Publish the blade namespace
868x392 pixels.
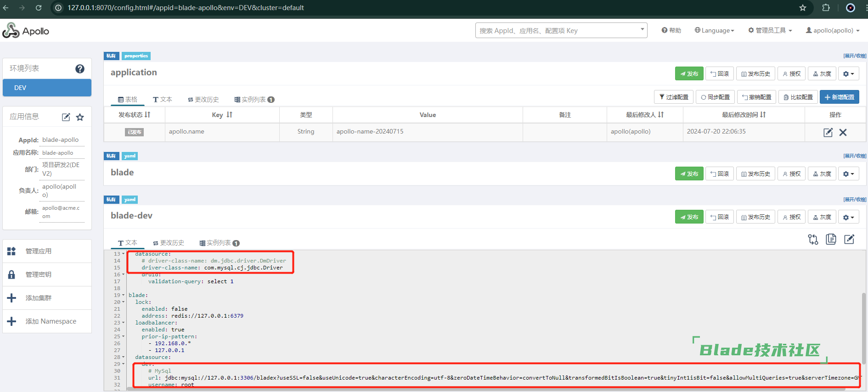pos(689,174)
